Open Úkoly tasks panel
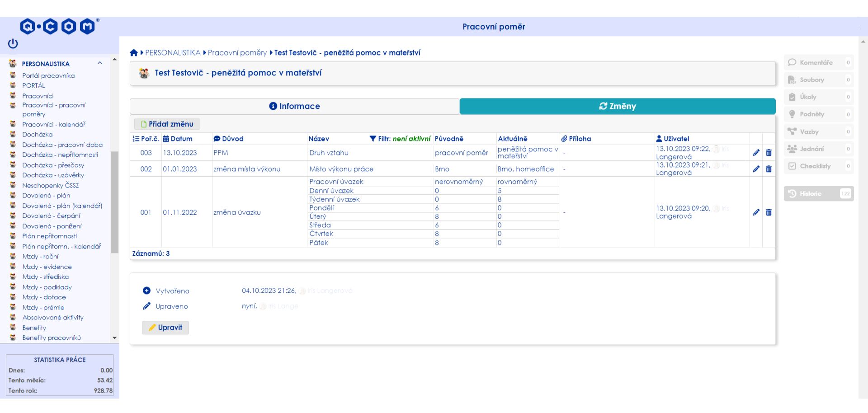This screenshot has height=413, width=868. click(x=819, y=97)
